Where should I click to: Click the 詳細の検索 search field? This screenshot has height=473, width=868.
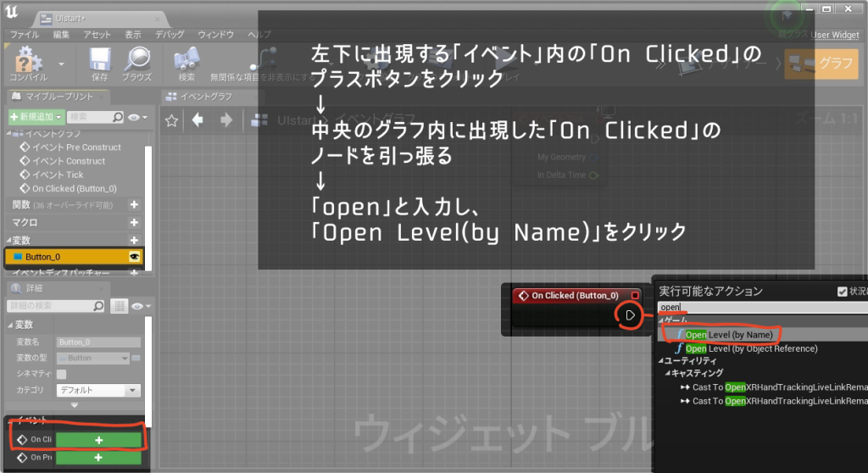(x=58, y=305)
